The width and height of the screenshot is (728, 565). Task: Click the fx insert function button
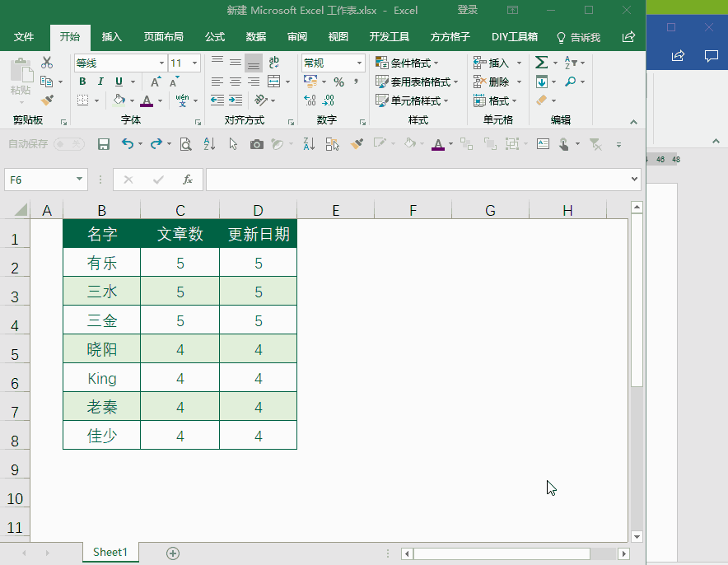point(187,180)
